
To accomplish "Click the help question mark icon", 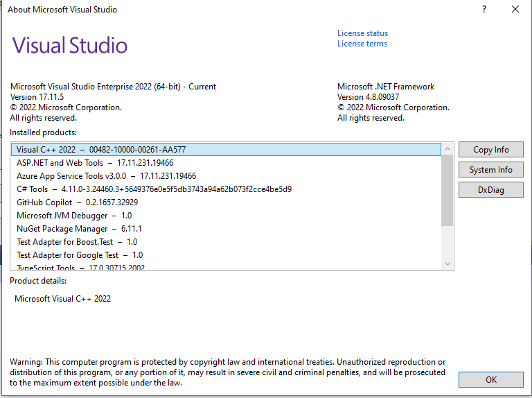I will [x=484, y=10].
